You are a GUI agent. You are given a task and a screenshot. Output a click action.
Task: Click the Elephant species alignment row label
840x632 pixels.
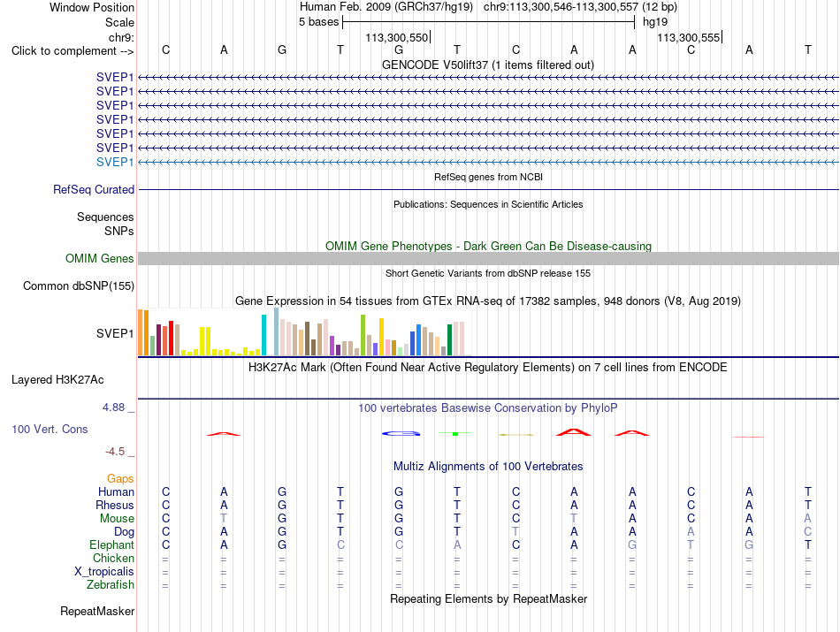(x=111, y=544)
